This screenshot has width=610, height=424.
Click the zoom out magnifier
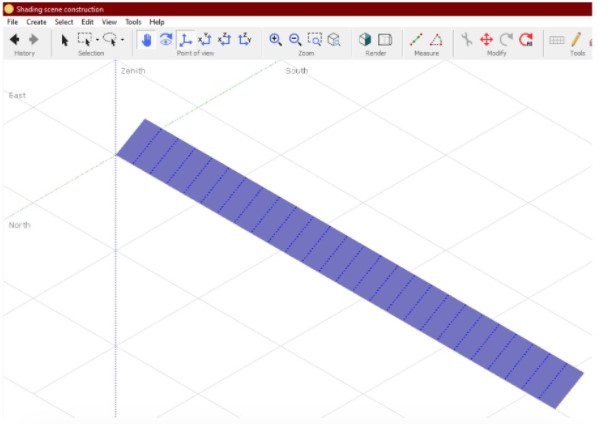click(x=295, y=40)
